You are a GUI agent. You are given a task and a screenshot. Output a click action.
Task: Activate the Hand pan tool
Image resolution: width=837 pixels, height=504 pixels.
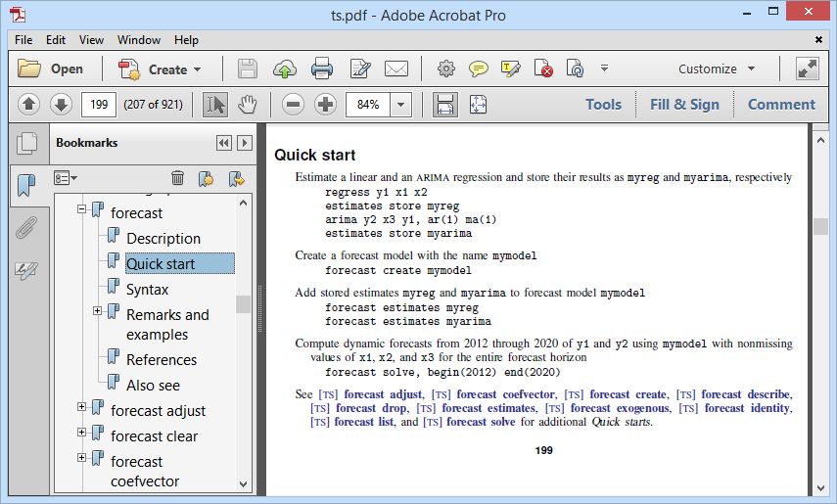(x=247, y=104)
